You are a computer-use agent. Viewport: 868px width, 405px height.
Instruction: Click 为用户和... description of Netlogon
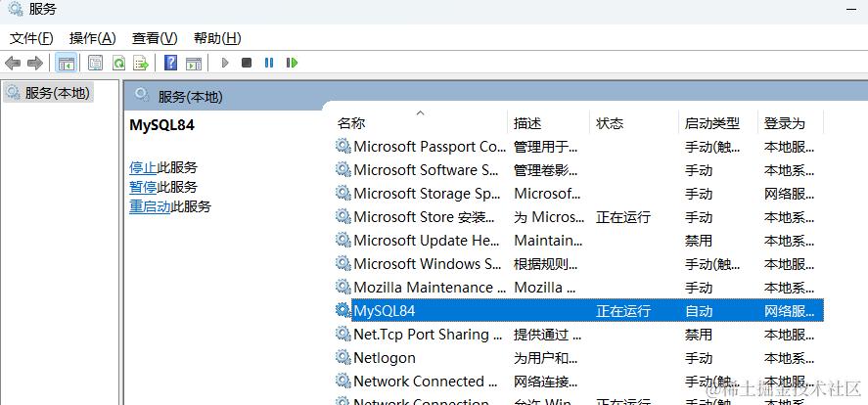(546, 358)
